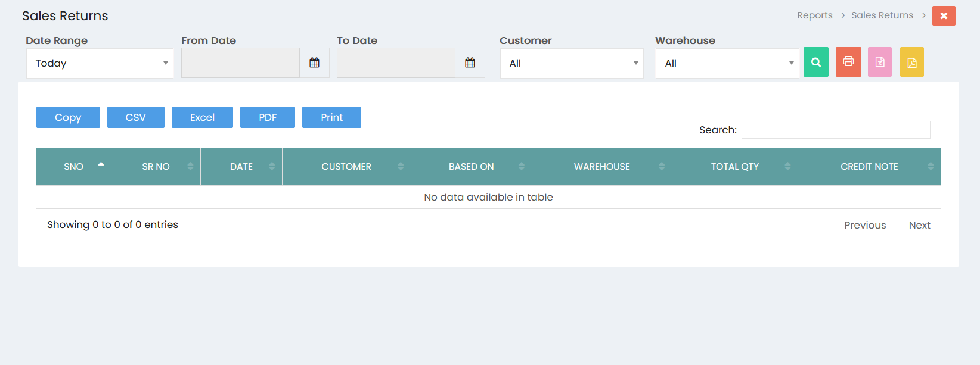The width and height of the screenshot is (980, 365).
Task: Click the pink Excel export icon
Action: pyautogui.click(x=880, y=62)
